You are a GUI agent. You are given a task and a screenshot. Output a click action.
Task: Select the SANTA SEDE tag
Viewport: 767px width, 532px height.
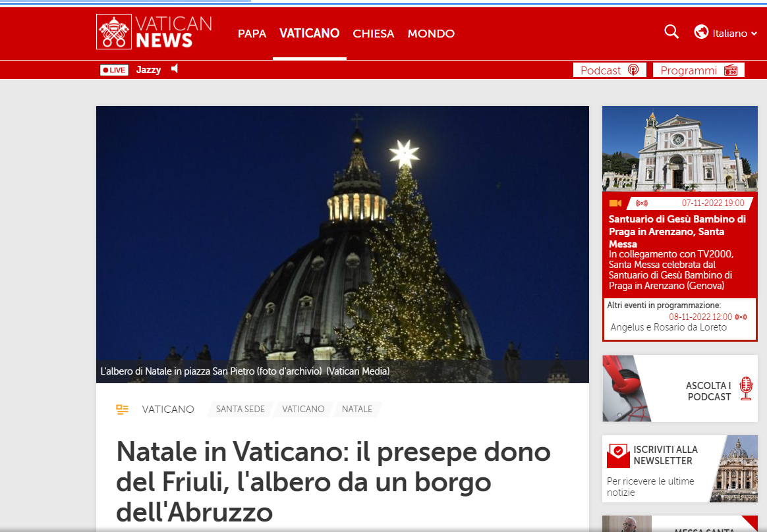(x=240, y=409)
